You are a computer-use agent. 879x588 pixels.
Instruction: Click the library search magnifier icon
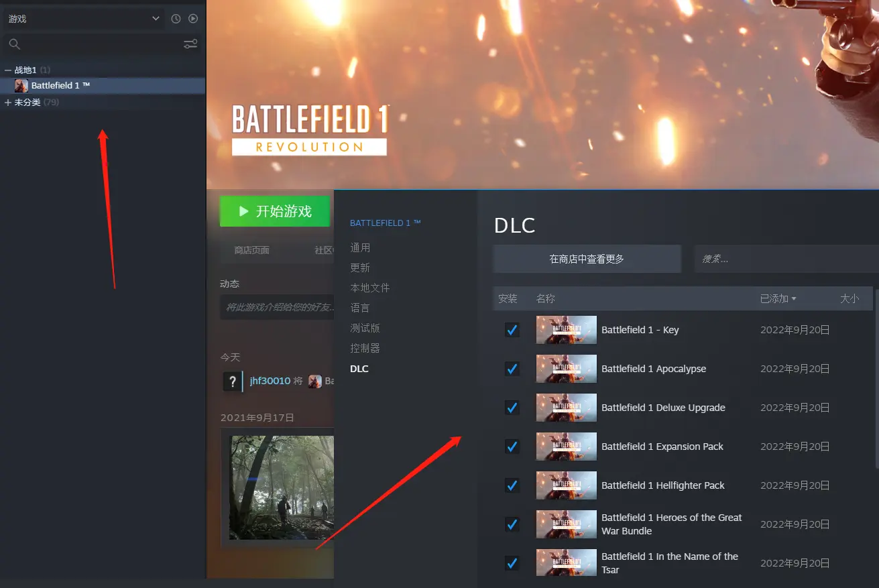[14, 44]
